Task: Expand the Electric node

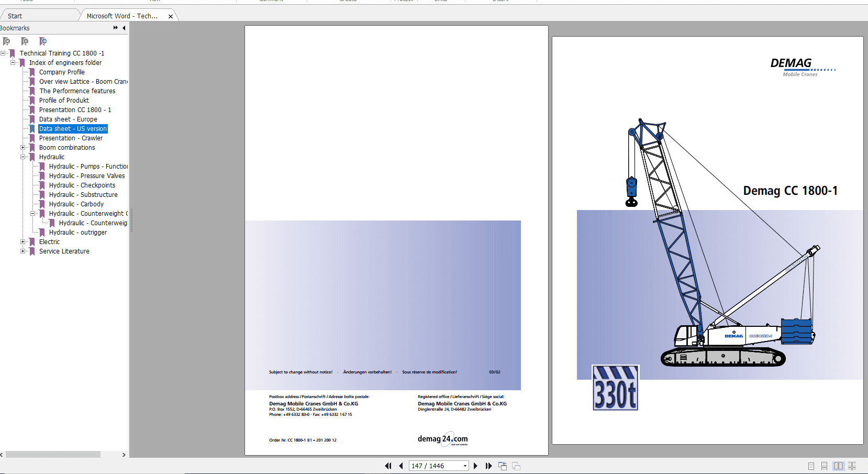Action: click(24, 241)
